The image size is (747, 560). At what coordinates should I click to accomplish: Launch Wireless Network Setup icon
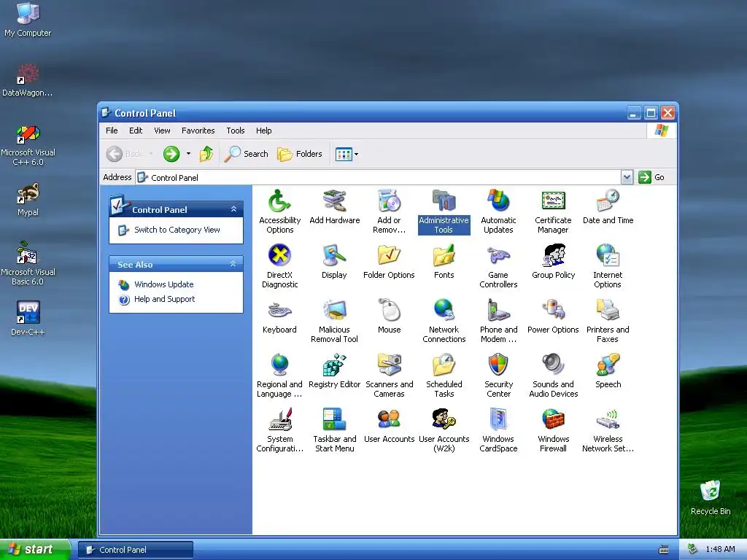[608, 430]
